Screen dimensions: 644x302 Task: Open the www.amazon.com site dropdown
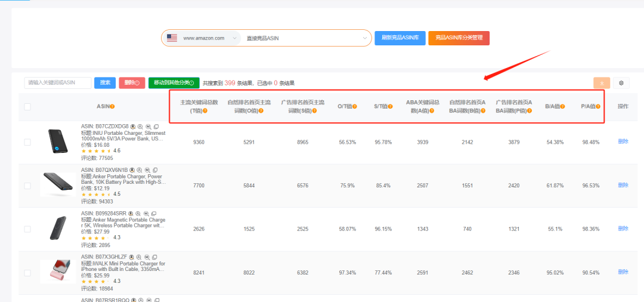pos(202,38)
